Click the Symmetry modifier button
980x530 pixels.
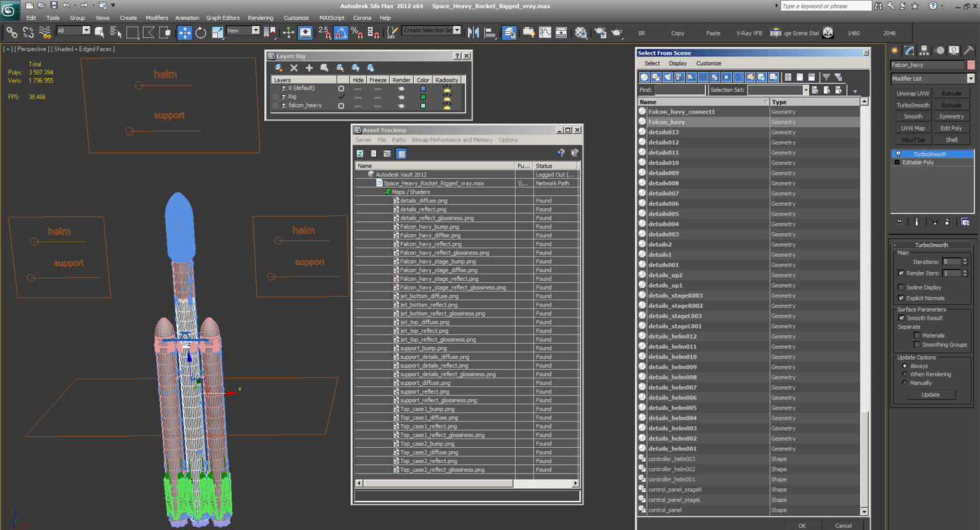952,117
